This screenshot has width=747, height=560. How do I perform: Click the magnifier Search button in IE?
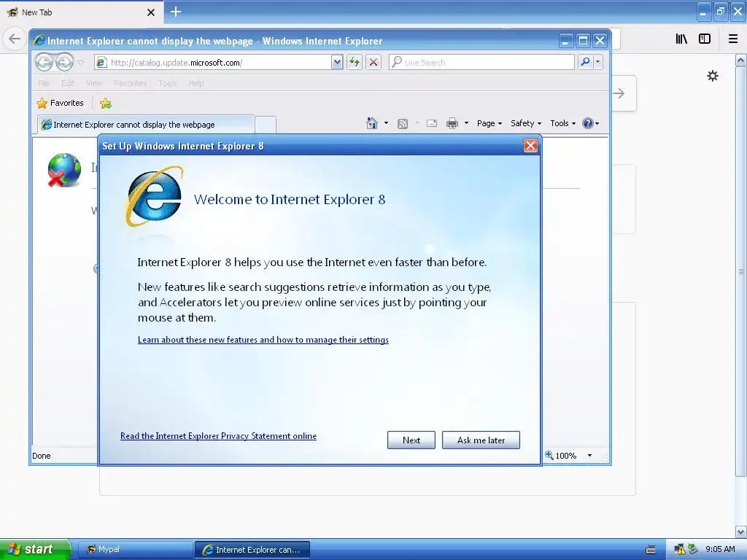coord(585,62)
